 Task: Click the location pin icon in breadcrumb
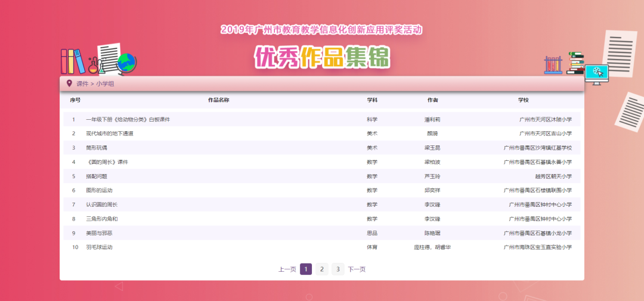69,83
